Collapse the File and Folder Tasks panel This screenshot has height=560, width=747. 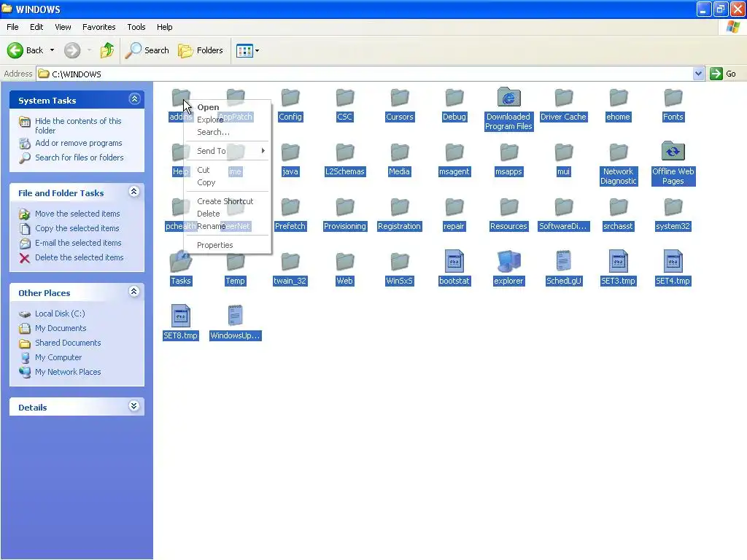tap(134, 192)
